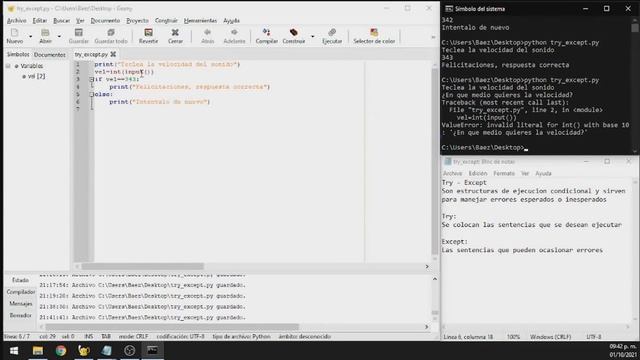Open the dropdown arrow next to Abrir
640x360 pixels.
(x=59, y=36)
